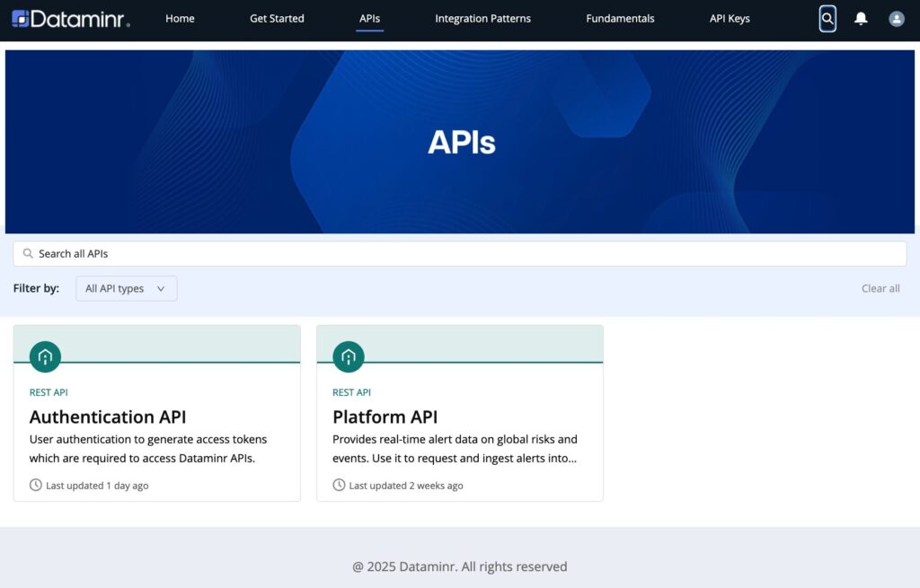
Task: Click the magnifier icon inside the search field
Action: (28, 253)
